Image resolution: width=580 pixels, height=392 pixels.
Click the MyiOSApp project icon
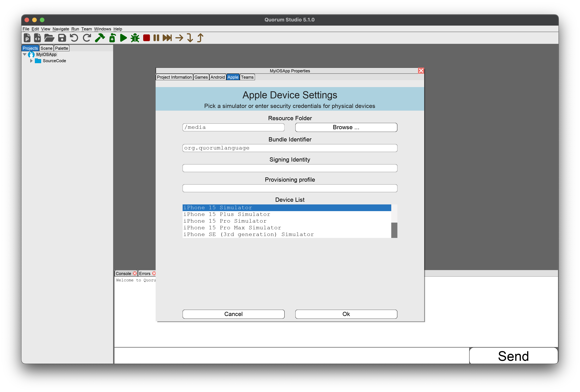click(x=31, y=55)
